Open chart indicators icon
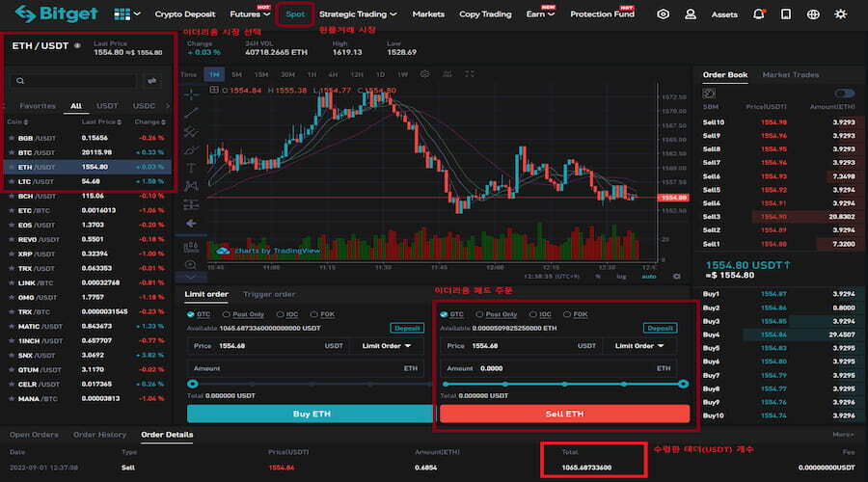 tap(448, 74)
